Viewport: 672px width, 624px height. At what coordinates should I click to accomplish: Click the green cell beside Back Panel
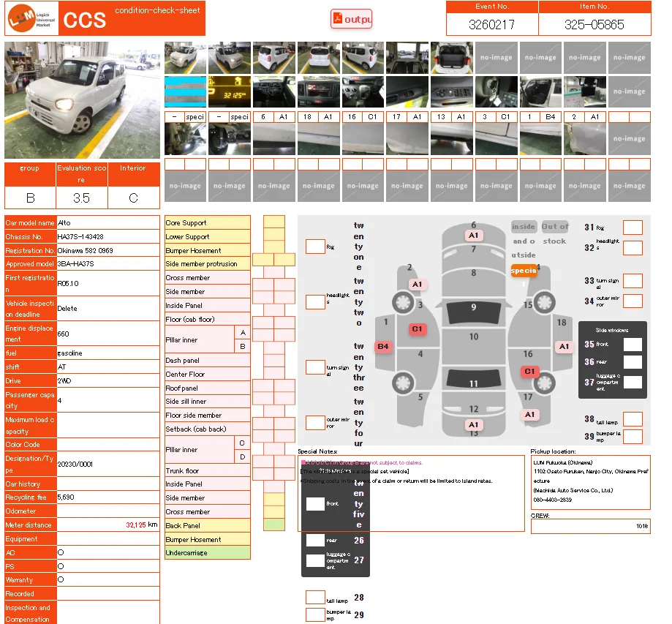click(x=274, y=525)
